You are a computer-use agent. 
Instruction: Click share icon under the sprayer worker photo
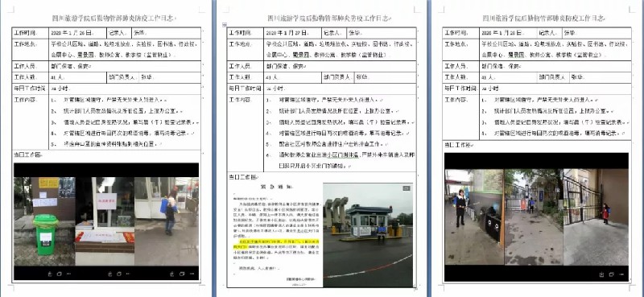click(171, 274)
